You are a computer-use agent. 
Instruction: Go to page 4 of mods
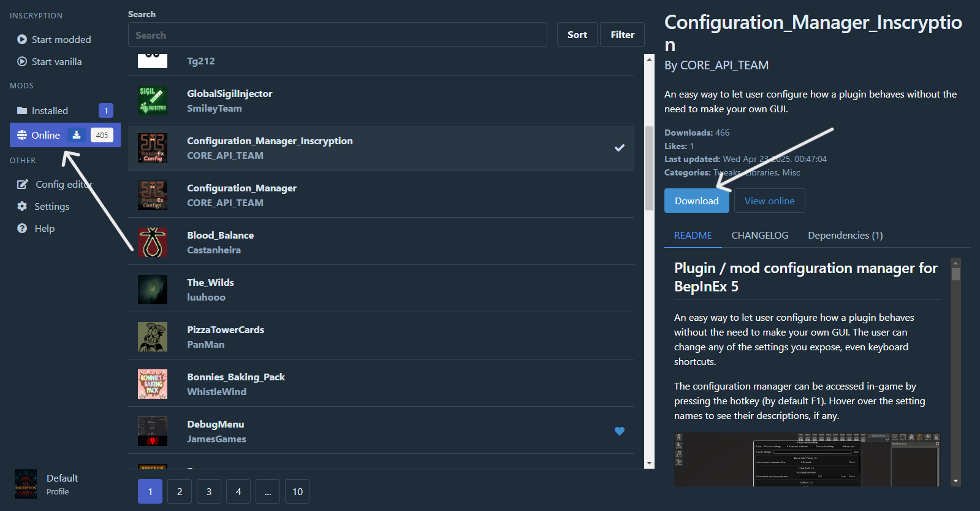tap(238, 491)
